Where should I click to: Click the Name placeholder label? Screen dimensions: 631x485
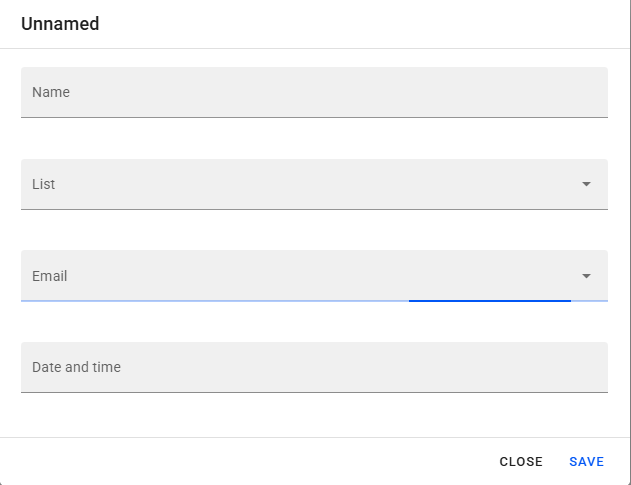click(51, 92)
